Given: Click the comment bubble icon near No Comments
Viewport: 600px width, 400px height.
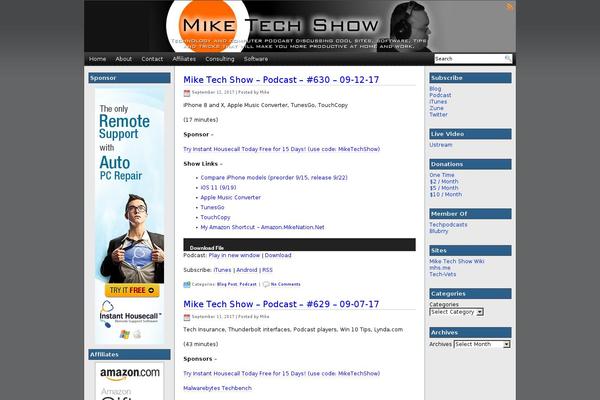Looking at the screenshot, I should [x=266, y=284].
